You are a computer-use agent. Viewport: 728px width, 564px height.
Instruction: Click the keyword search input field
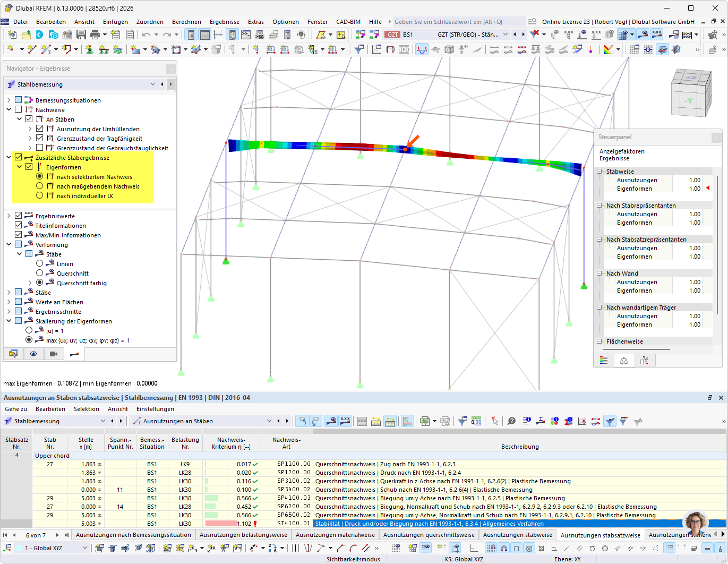click(451, 22)
